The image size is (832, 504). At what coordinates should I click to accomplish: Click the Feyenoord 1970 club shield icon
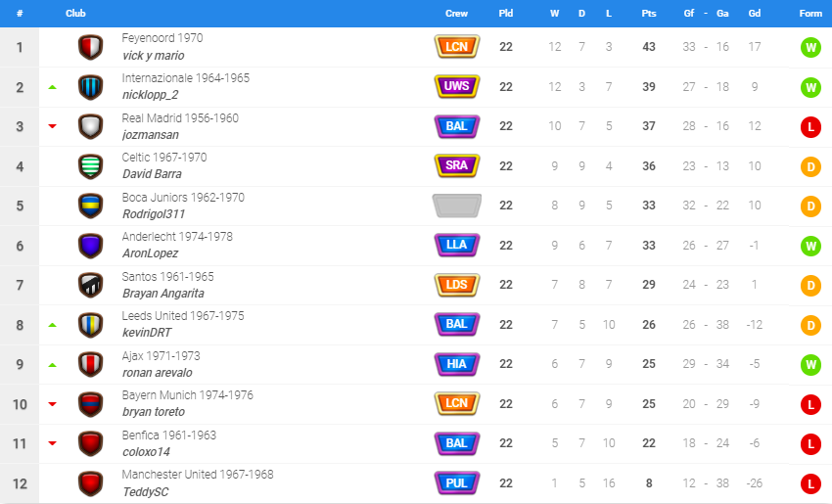click(x=91, y=47)
